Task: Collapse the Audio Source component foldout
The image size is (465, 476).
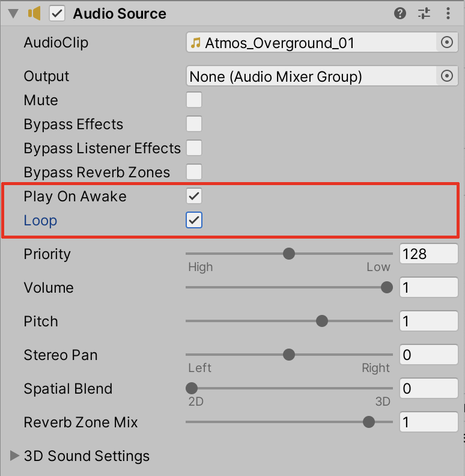Action: click(x=14, y=13)
